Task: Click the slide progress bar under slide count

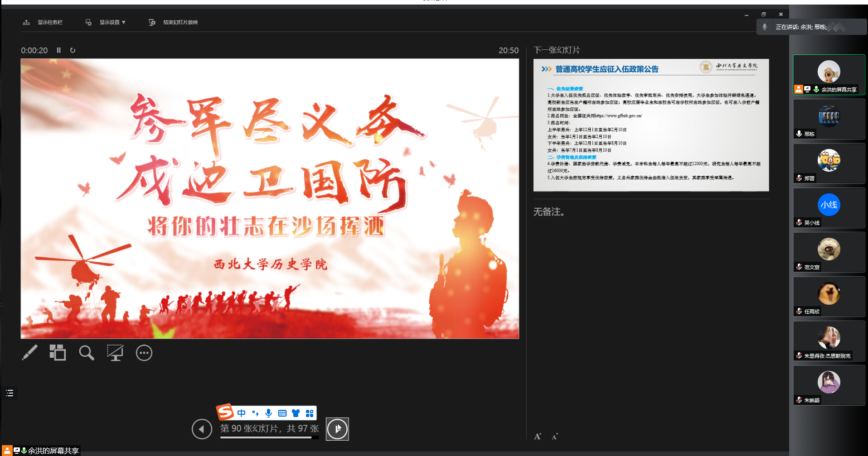Action: tap(269, 438)
